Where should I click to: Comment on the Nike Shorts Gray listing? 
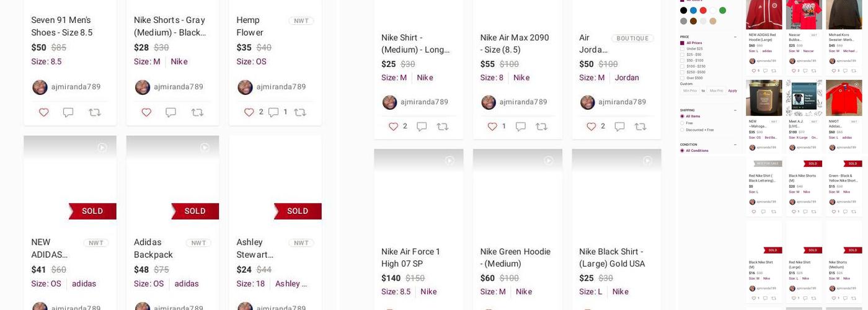[170, 112]
